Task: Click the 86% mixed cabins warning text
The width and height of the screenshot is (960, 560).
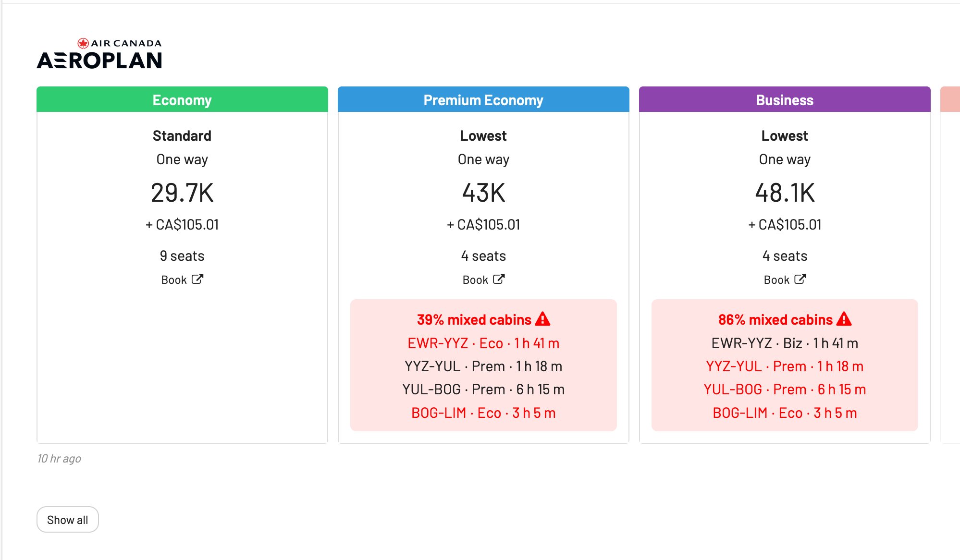Action: (775, 320)
